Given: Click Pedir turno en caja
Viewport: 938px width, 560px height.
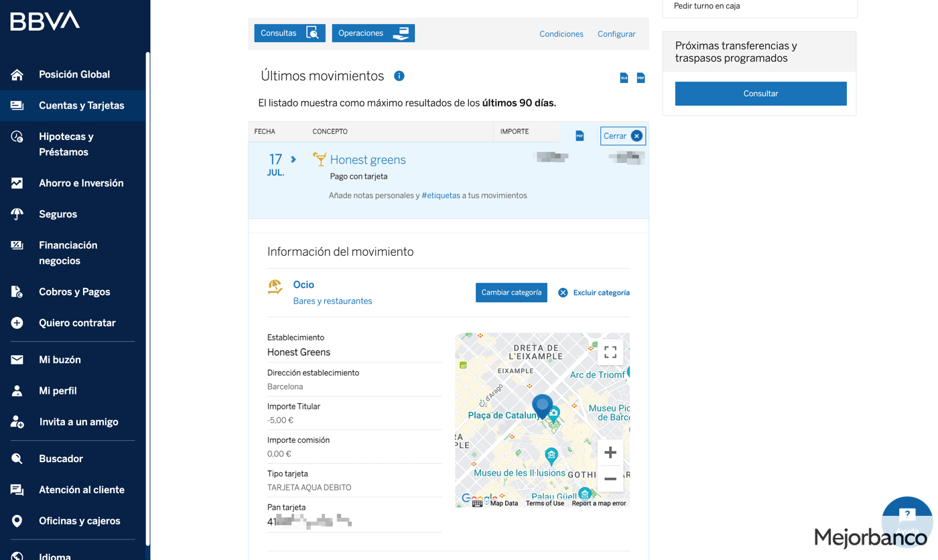Looking at the screenshot, I should click(x=707, y=6).
